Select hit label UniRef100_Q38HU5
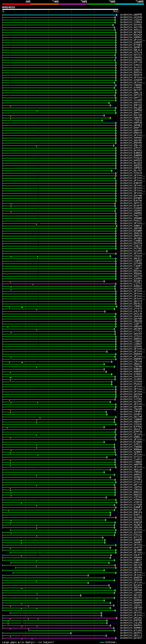This screenshot has width=146, height=644. pyautogui.click(x=131, y=42)
